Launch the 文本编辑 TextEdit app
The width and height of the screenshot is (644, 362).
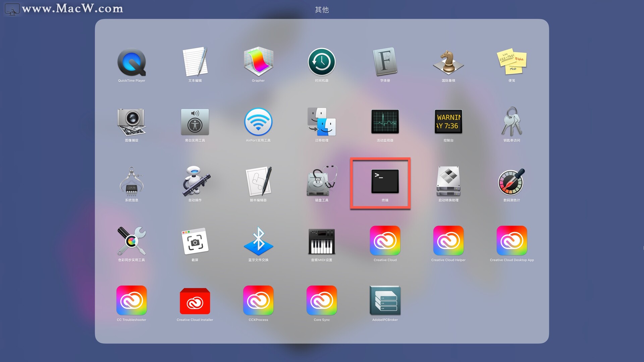click(x=195, y=62)
